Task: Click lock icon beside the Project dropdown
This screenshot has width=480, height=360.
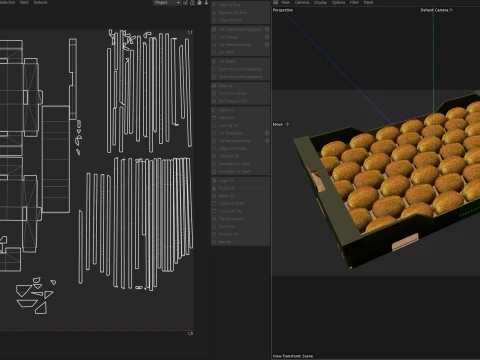Action: pos(192,3)
